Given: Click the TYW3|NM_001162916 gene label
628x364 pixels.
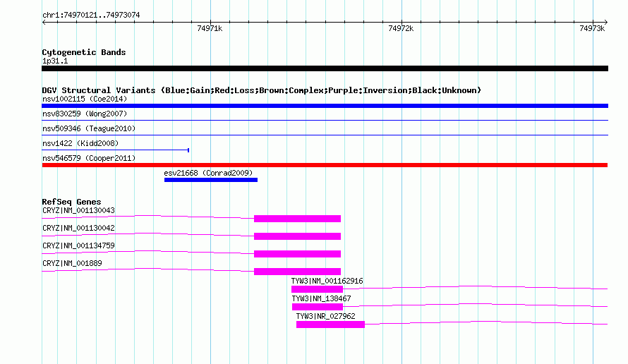Looking at the screenshot, I should pos(327,281).
